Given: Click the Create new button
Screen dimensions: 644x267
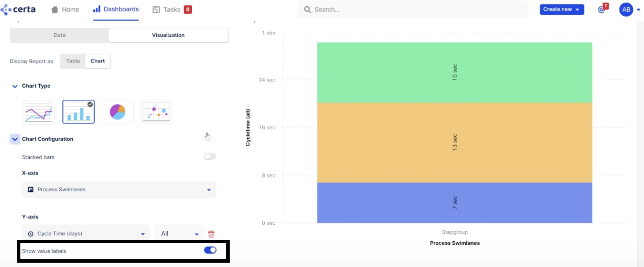Looking at the screenshot, I should click(x=561, y=9).
